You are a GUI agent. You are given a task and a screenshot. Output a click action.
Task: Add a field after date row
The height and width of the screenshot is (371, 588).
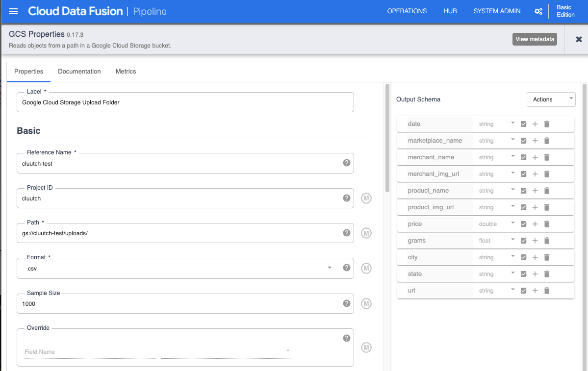535,124
